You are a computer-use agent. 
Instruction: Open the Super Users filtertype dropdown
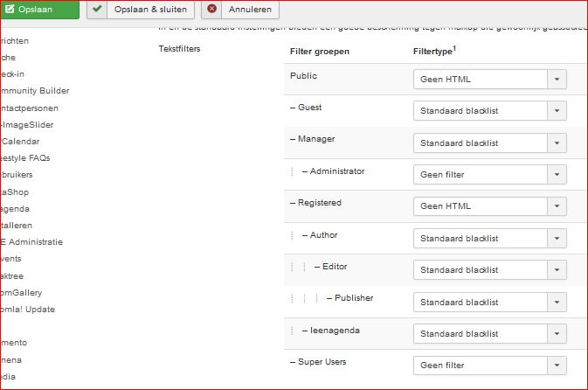point(490,366)
